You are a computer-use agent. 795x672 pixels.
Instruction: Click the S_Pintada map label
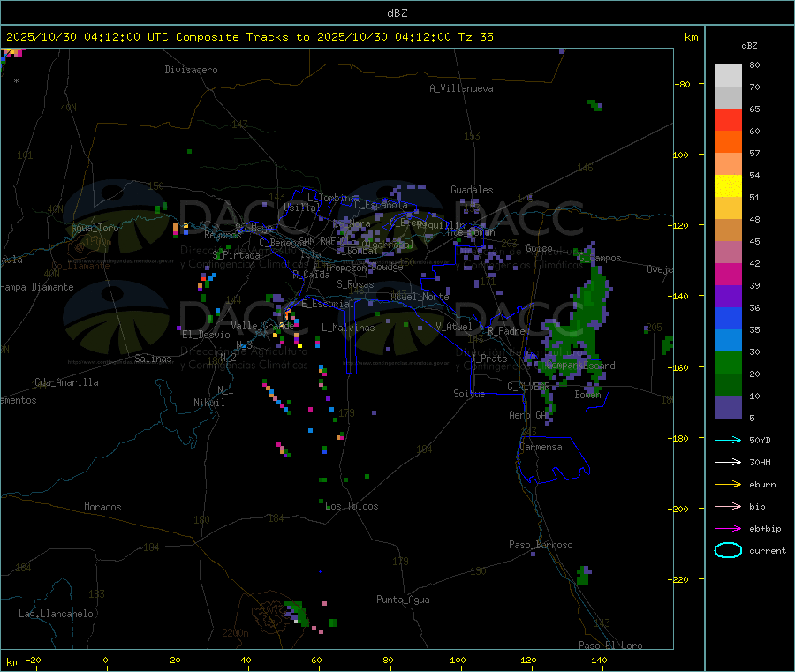coord(236,255)
